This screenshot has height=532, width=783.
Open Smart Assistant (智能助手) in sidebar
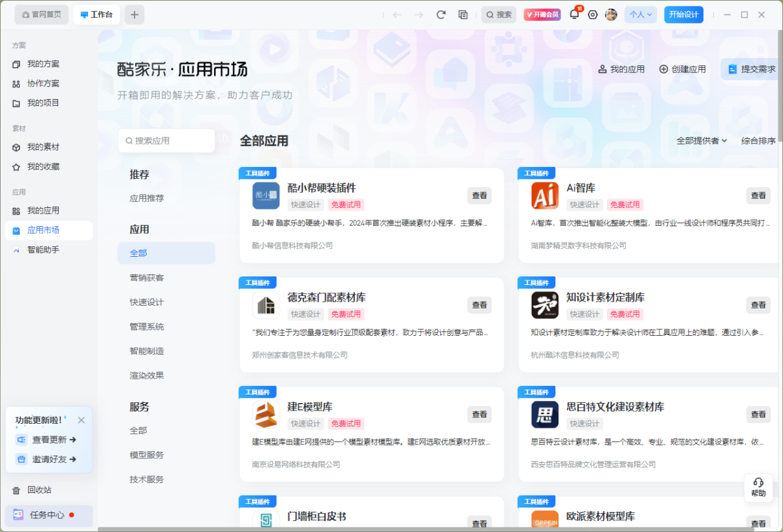[43, 250]
